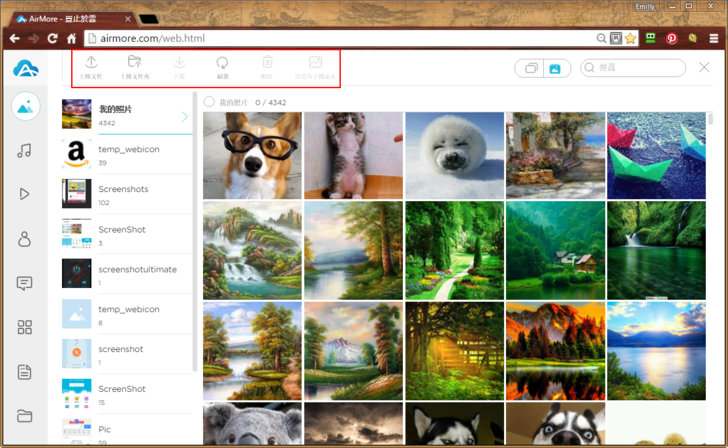Select the autumn red mountain reflection photo
The image size is (728, 448).
[x=556, y=351]
